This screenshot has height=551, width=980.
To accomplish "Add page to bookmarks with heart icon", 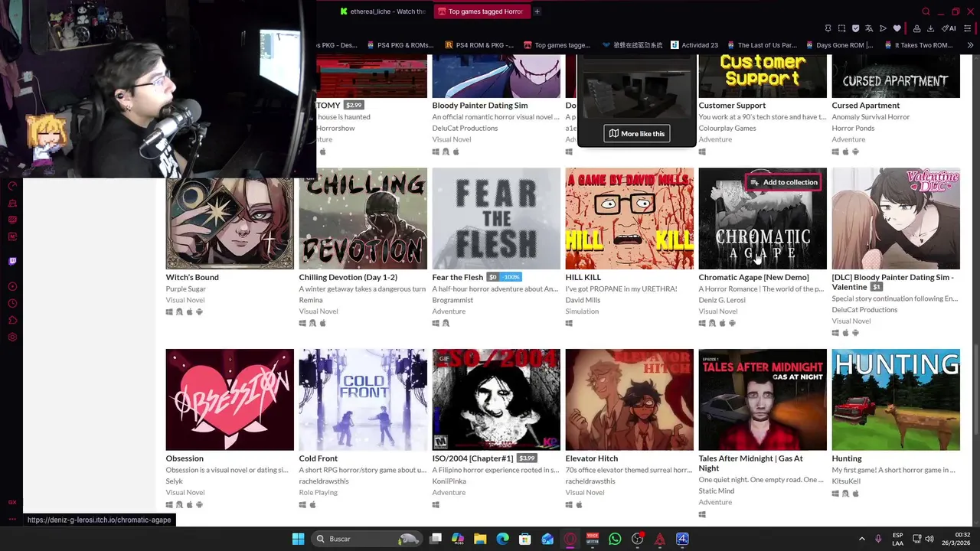I will pos(897,28).
